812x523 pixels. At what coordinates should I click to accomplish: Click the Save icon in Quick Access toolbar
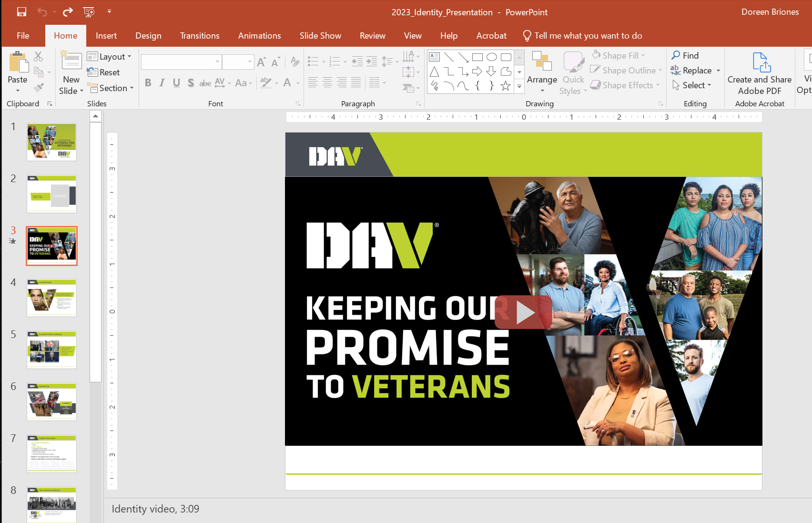(x=21, y=12)
